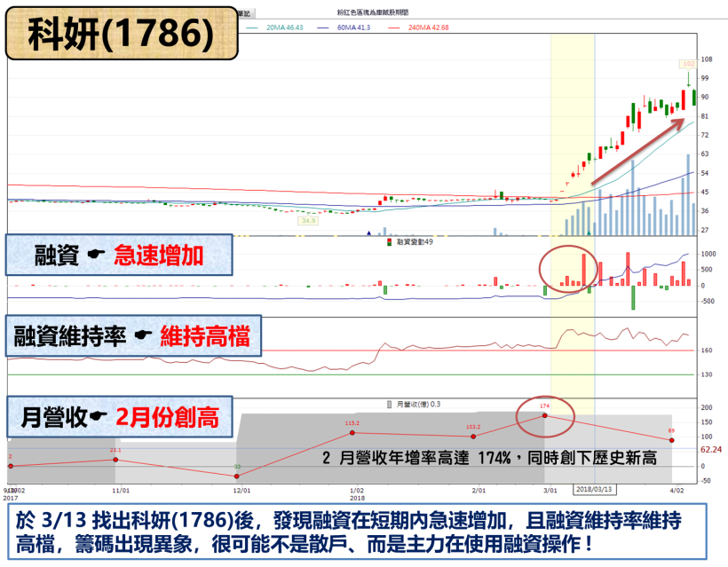728x567 pixels.
Task: Click the red-green icon beside 融資變動
Action: point(390,242)
